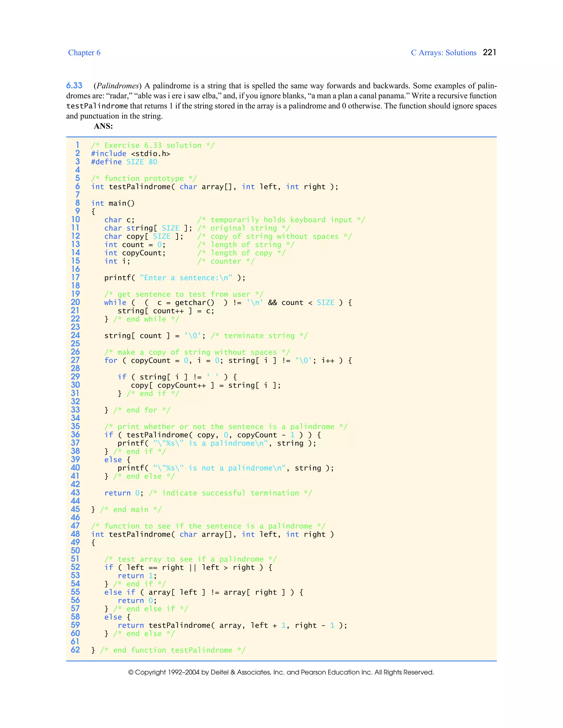The height and width of the screenshot is (728, 563).
Task: Click the recursive 'return testPalindrome(' line
Action: (x=233, y=625)
